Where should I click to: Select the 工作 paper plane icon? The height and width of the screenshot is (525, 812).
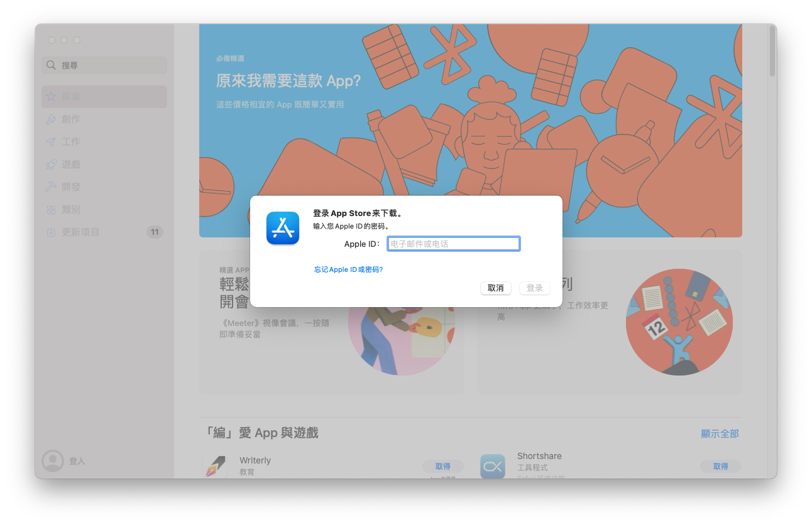click(52, 142)
